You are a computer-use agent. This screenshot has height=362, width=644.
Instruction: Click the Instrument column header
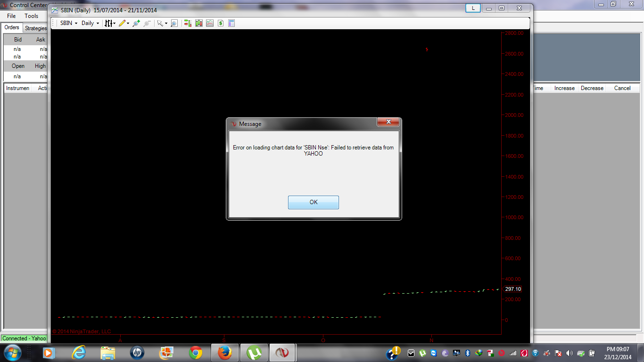tap(18, 88)
